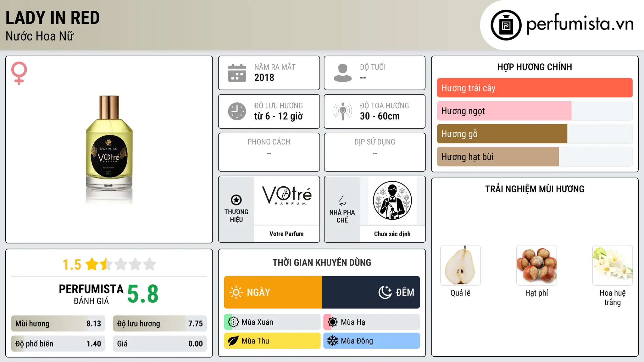Viewport: 644px width, 362px height.
Task: Open the Votre Parfum brand link
Action: [286, 234]
